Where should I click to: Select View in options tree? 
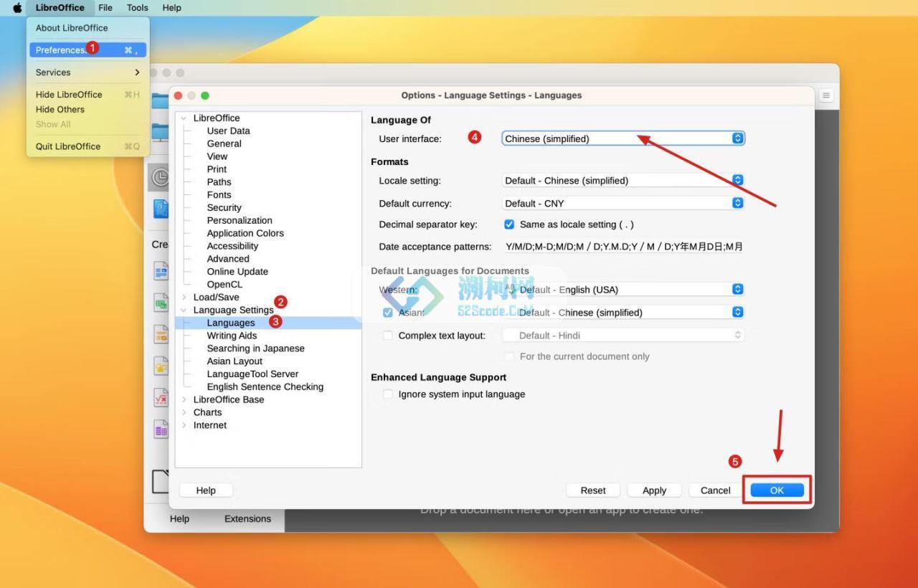tap(217, 157)
